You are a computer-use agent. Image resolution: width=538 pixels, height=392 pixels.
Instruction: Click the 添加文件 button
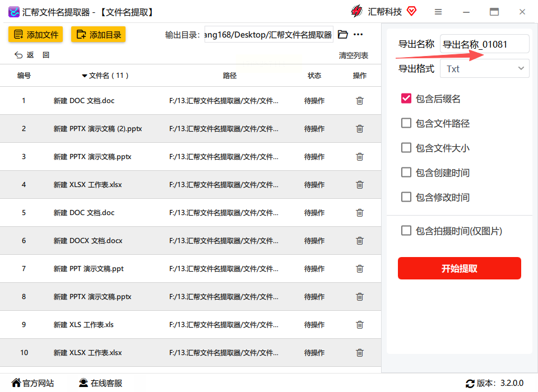tap(36, 35)
